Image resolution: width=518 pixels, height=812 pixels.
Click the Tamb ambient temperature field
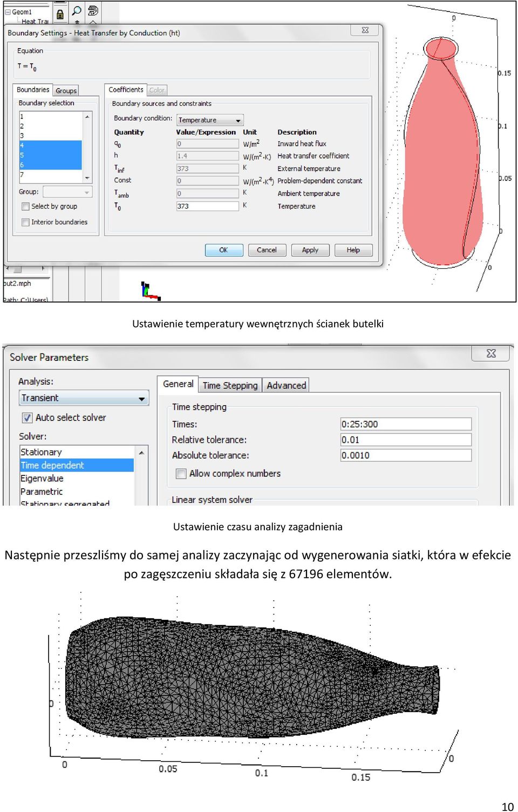pos(208,193)
